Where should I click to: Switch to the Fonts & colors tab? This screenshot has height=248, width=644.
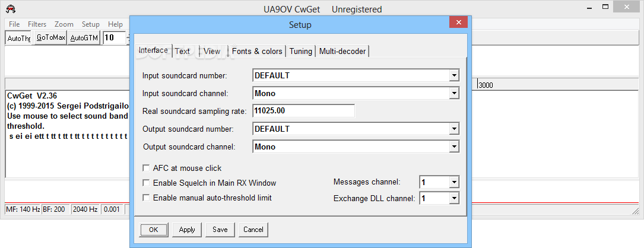(257, 52)
